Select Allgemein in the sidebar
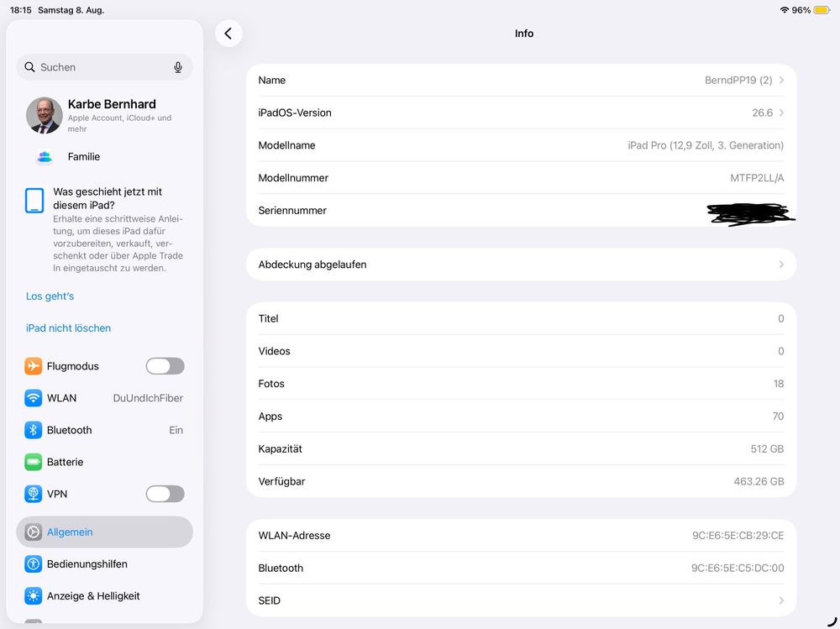Viewport: 840px width, 629px height. pyautogui.click(x=104, y=532)
